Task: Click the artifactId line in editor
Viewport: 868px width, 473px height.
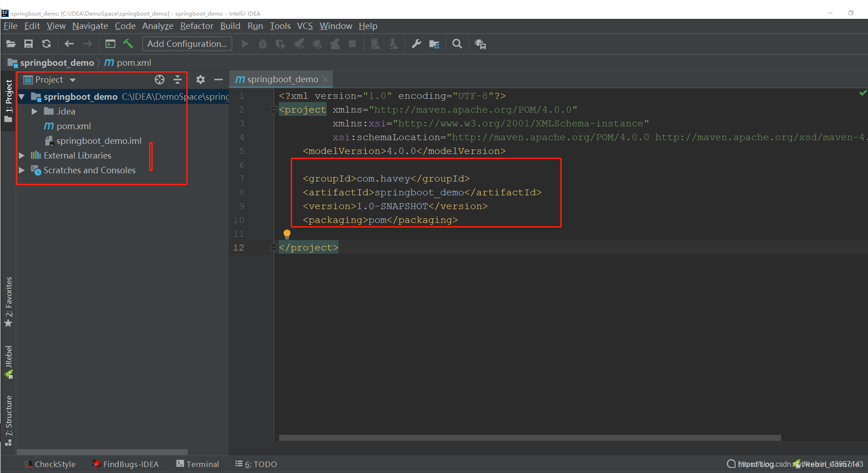Action: (x=422, y=192)
